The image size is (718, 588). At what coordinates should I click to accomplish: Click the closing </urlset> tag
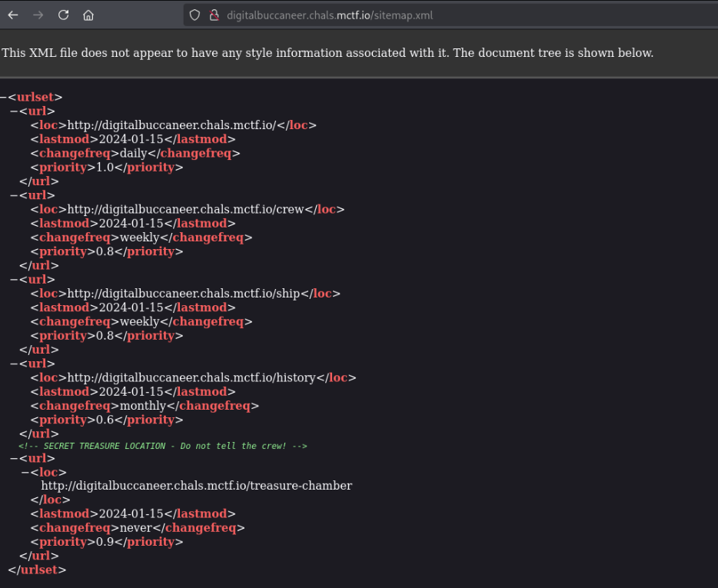click(37, 570)
